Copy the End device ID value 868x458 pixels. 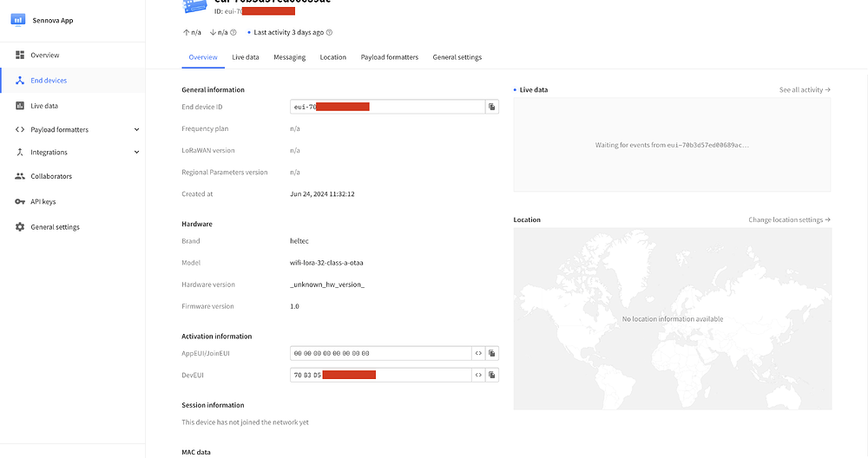tap(491, 107)
